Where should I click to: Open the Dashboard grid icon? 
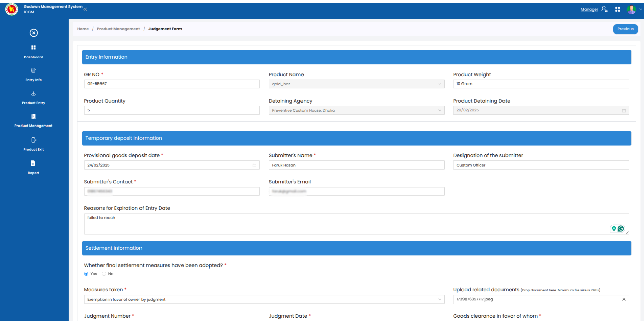pyautogui.click(x=33, y=47)
